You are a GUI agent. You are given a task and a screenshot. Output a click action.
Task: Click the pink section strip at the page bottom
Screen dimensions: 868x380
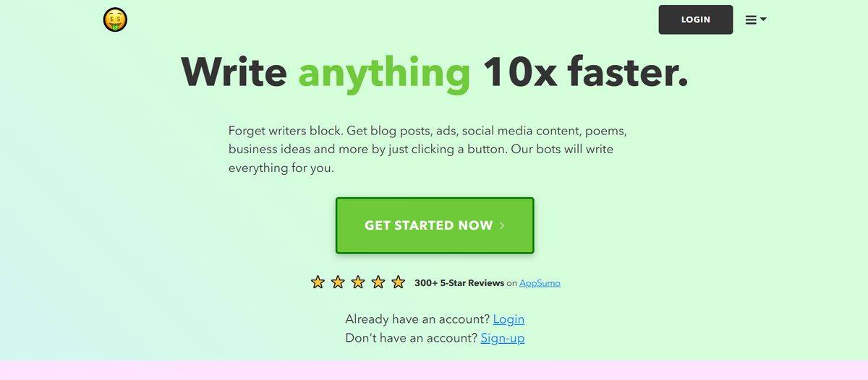point(434,370)
